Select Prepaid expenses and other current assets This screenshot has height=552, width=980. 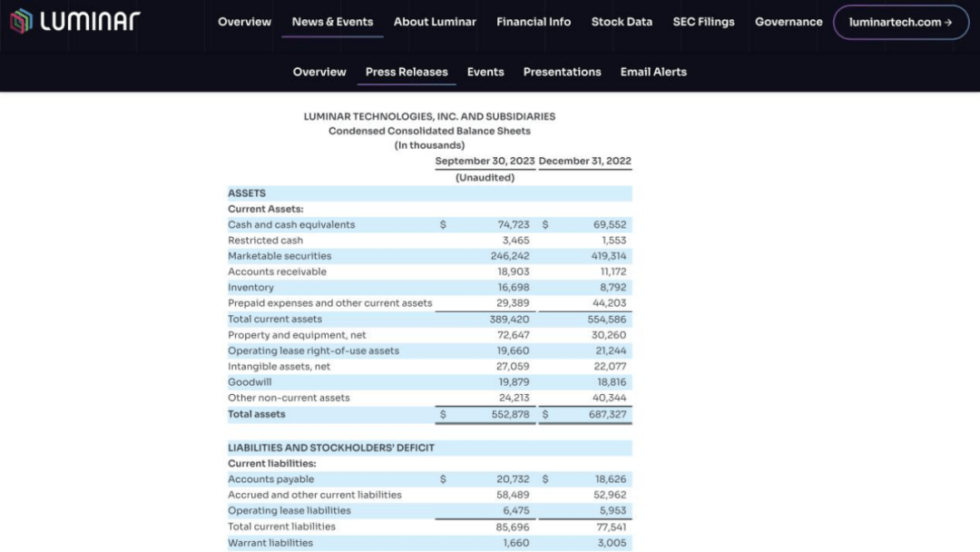(330, 302)
